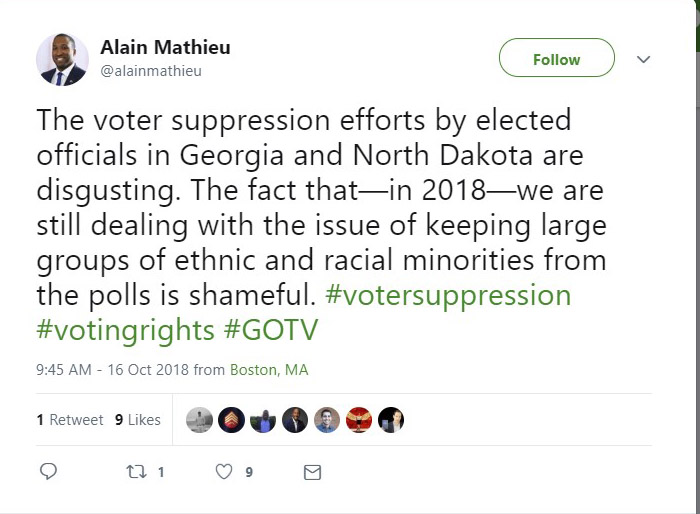Open Alain Mathieu's profile picture
The height and width of the screenshot is (514, 700).
(62, 59)
